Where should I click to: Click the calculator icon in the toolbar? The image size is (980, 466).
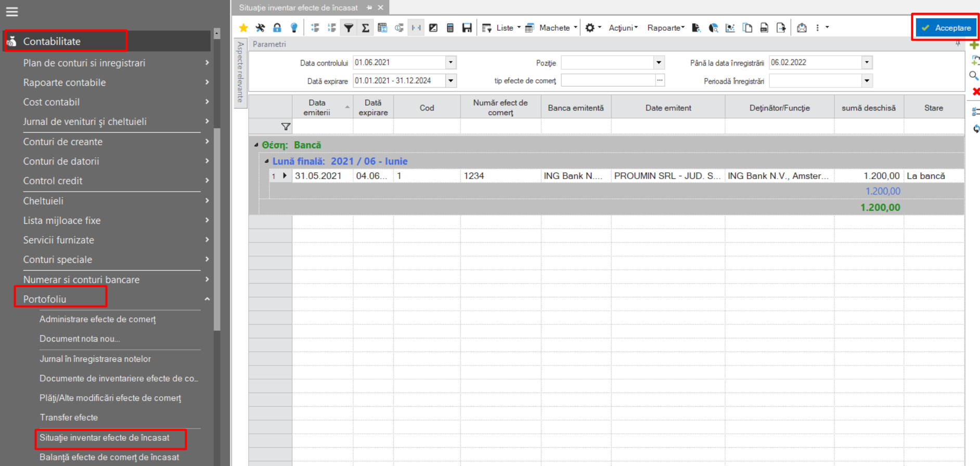(x=450, y=28)
